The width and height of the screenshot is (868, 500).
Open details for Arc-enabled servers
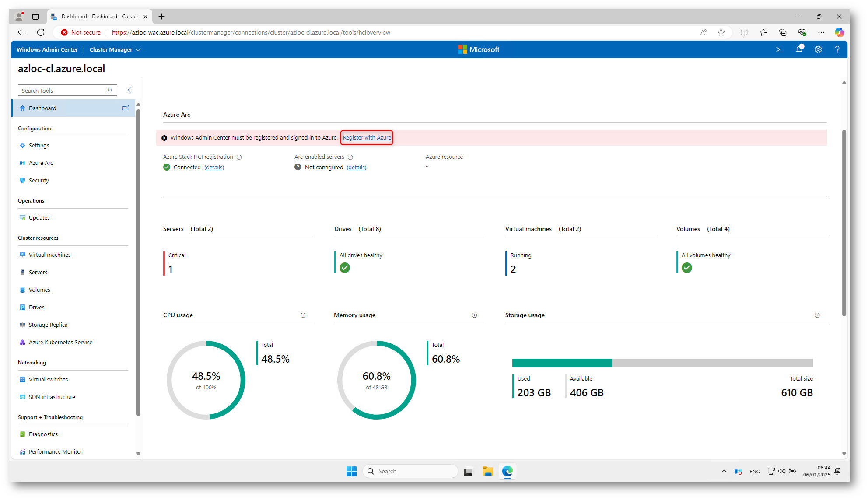pos(356,167)
